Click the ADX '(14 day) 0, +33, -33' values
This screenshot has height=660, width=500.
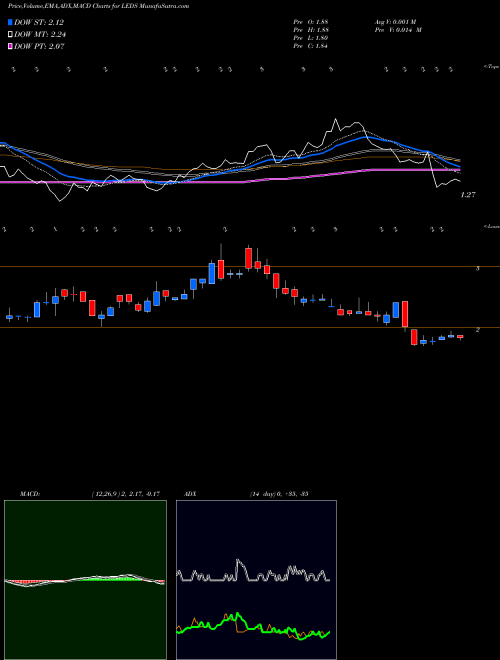tap(278, 494)
